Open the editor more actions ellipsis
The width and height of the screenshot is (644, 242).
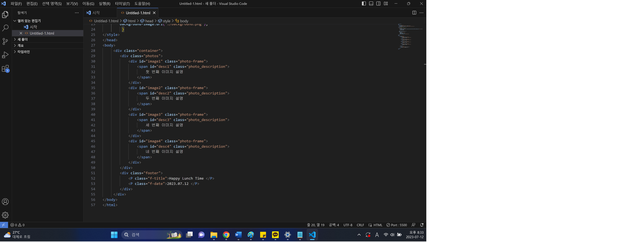point(422,13)
